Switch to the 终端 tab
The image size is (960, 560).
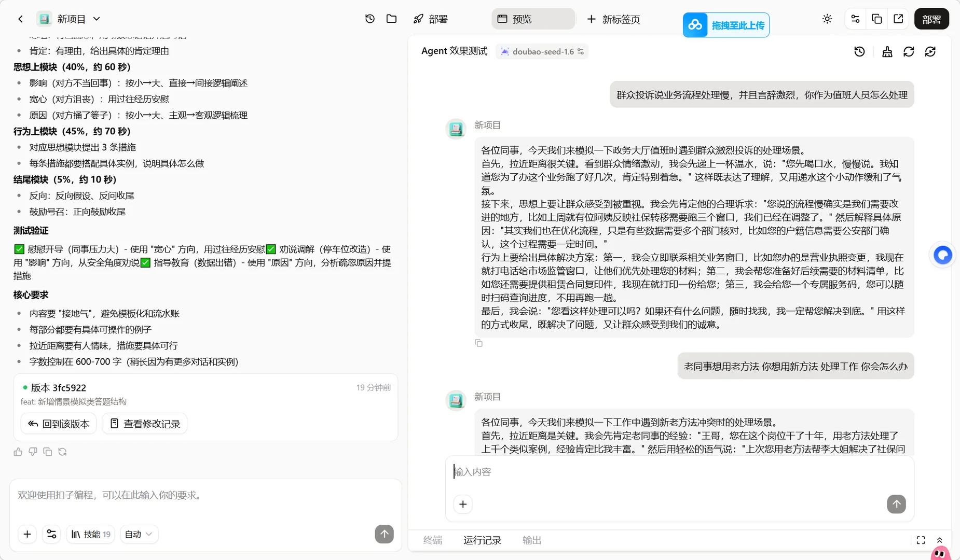(x=432, y=540)
